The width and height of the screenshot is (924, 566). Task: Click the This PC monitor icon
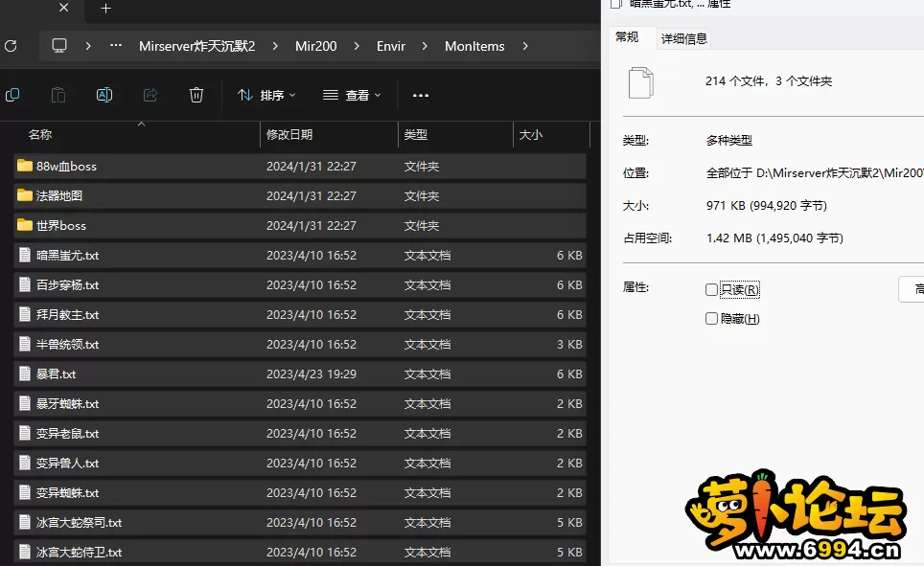59,46
